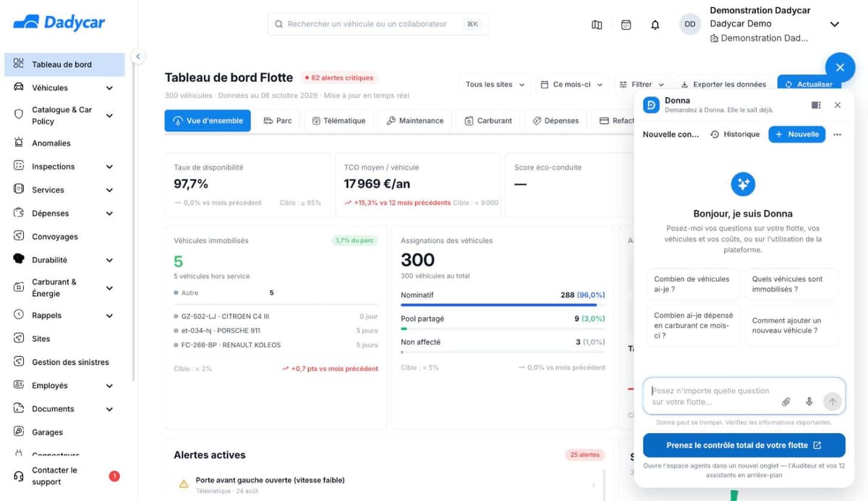Click the Dadycar logo
This screenshot has width=868, height=501.
[59, 22]
